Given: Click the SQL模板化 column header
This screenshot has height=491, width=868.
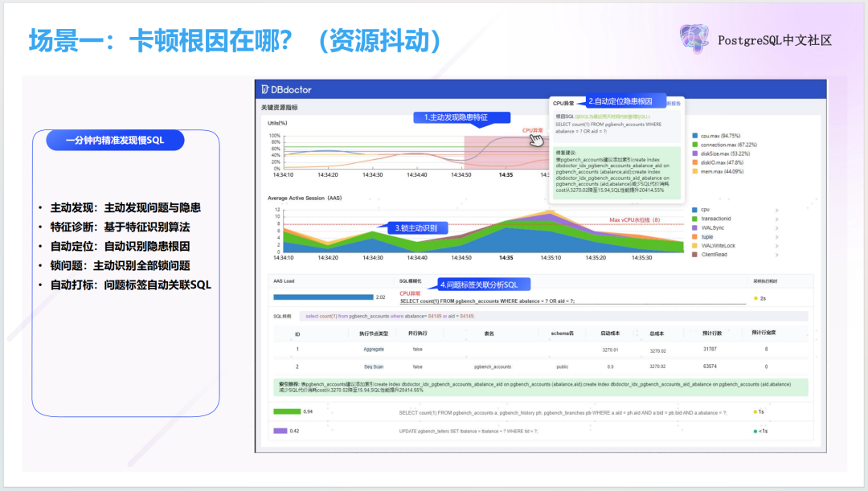Looking at the screenshot, I should 410,281.
